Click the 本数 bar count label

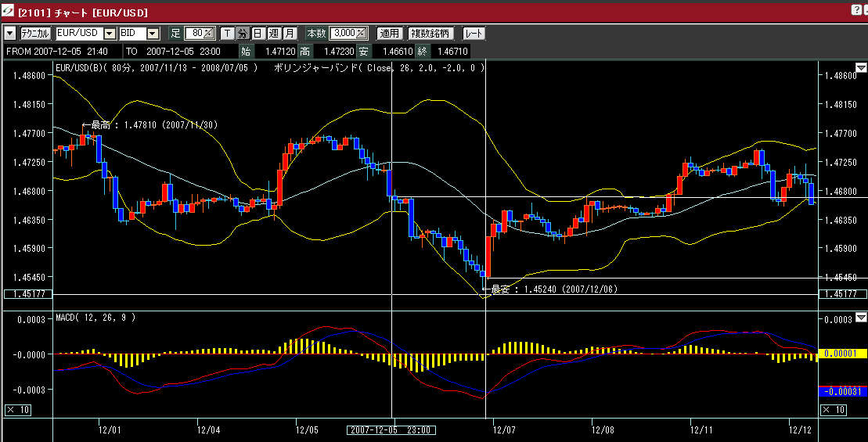click(317, 34)
